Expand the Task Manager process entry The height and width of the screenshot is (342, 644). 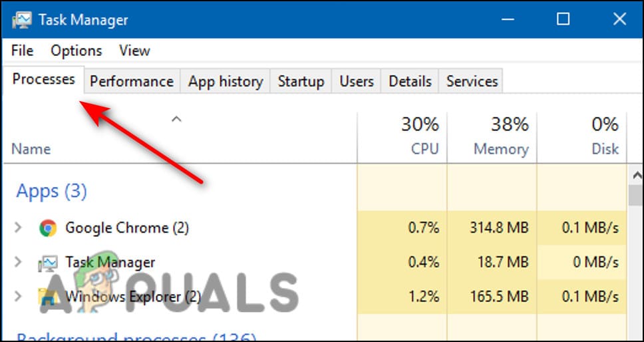click(19, 263)
